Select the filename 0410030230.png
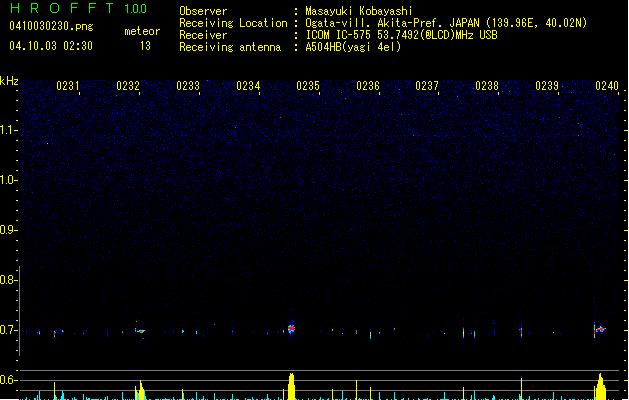Viewport: 629px width, 400px height. click(51, 26)
